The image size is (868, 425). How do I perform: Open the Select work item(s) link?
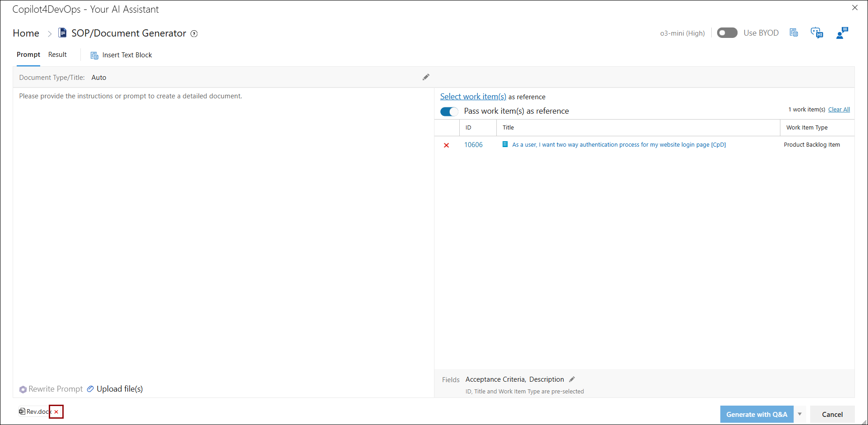click(x=473, y=97)
